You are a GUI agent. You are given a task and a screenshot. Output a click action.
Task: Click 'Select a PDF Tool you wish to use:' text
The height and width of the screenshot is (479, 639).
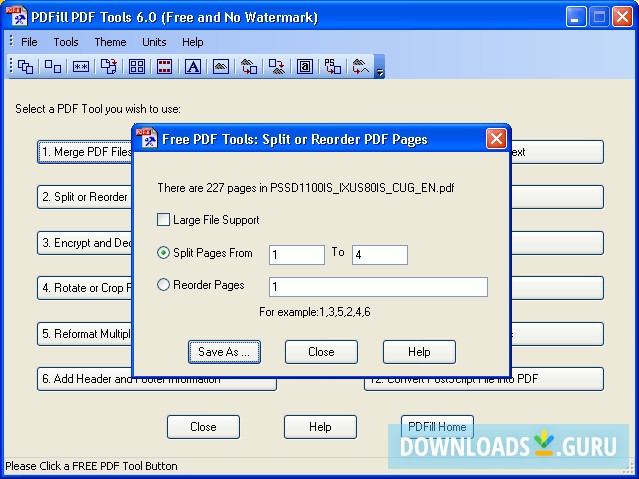point(98,109)
